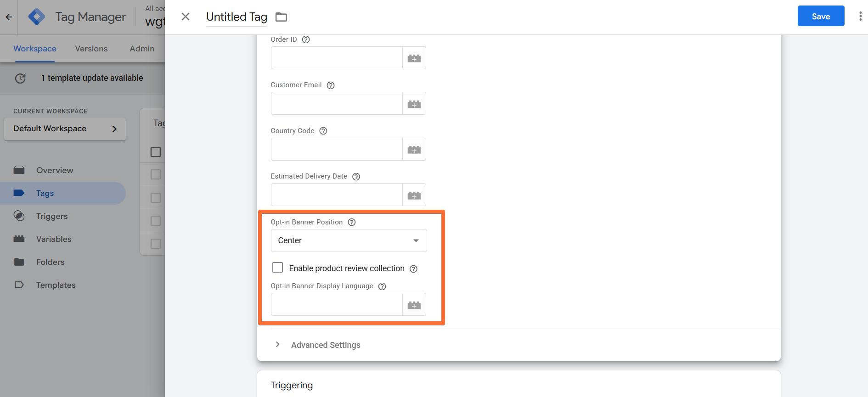
Task: Click the '1 template update available' notice
Action: pos(92,78)
